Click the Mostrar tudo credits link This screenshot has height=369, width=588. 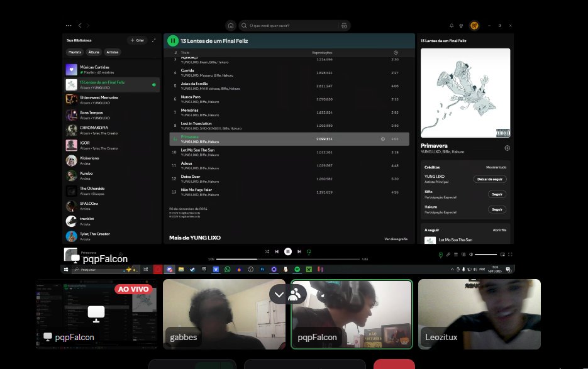tap(496, 167)
